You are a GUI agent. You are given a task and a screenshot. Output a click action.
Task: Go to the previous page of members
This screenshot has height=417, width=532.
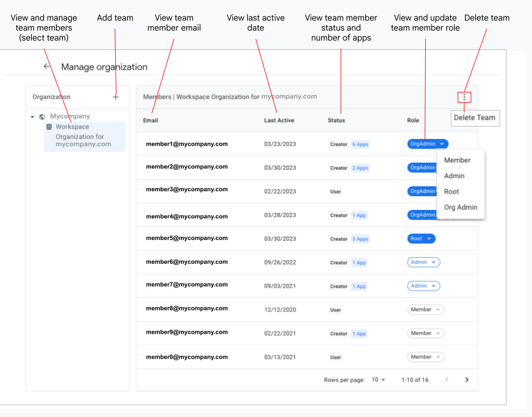(x=447, y=380)
